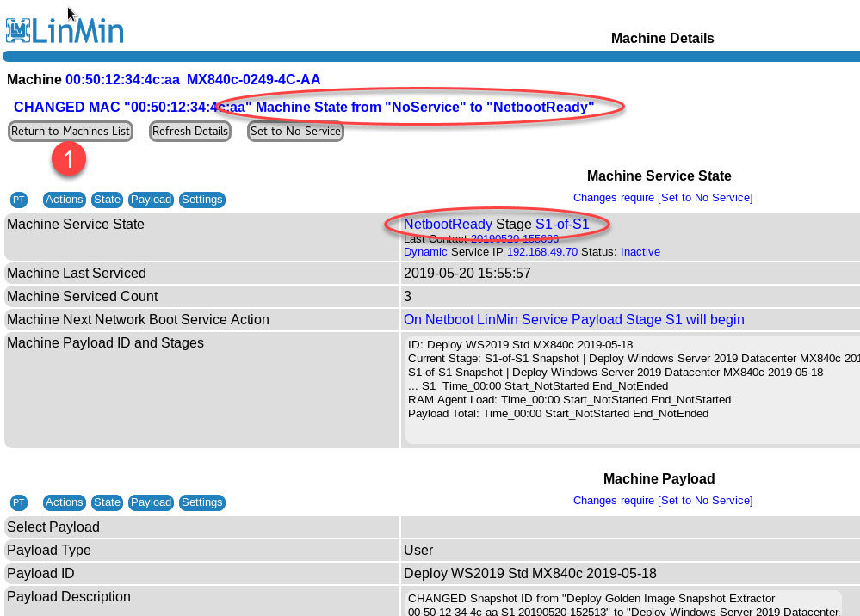Open Settings tab in Machine Payload section
The width and height of the screenshot is (860, 616).
tap(202, 502)
